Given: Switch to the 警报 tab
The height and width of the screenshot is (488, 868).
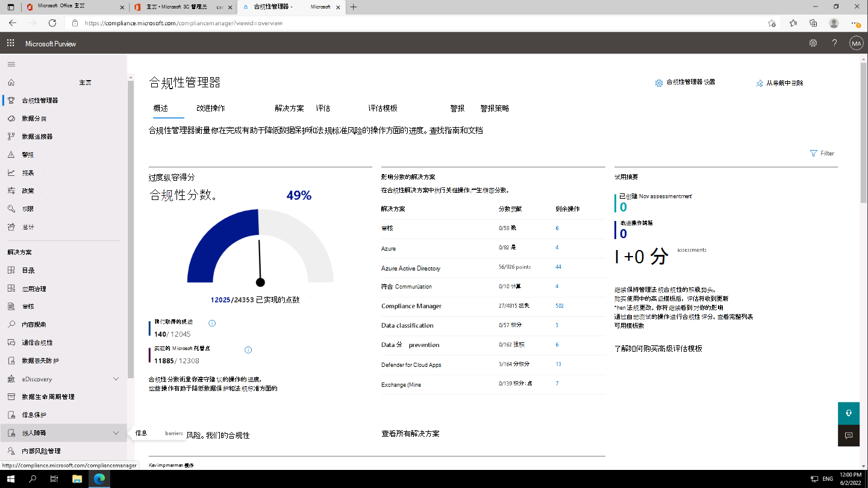Looking at the screenshot, I should click(458, 108).
